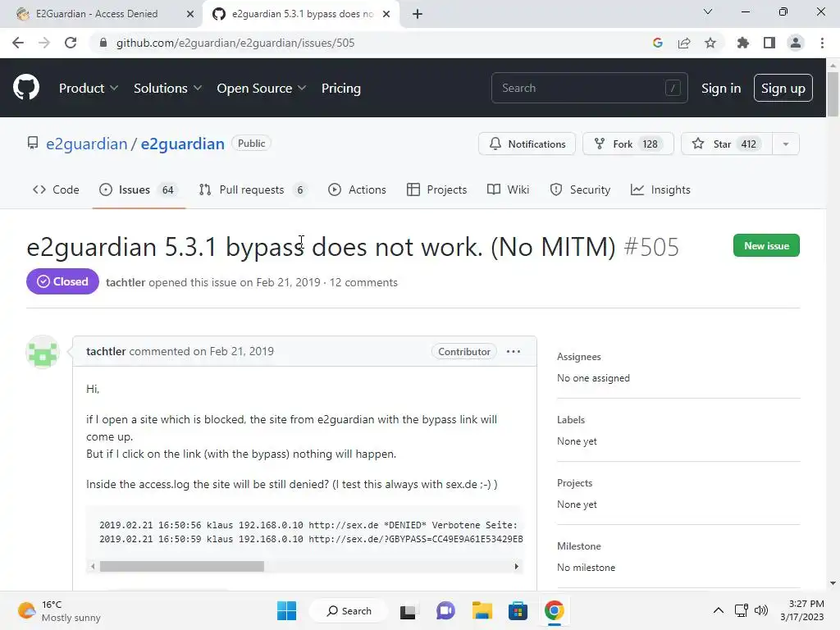This screenshot has height=630, width=840.
Task: Click the tab search chevron
Action: [x=708, y=11]
